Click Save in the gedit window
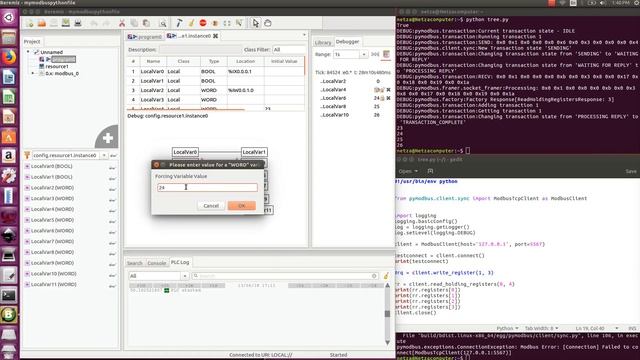640x360 pixels. pos(631,171)
